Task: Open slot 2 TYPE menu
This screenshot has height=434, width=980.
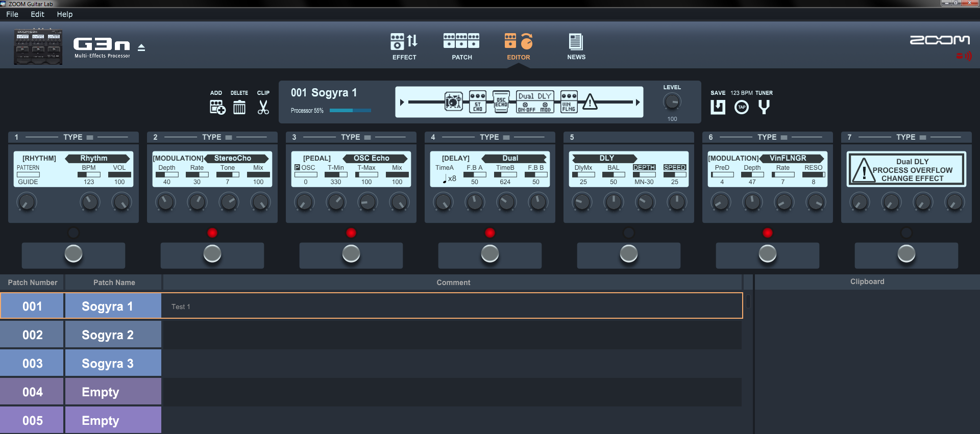Action: (x=217, y=137)
